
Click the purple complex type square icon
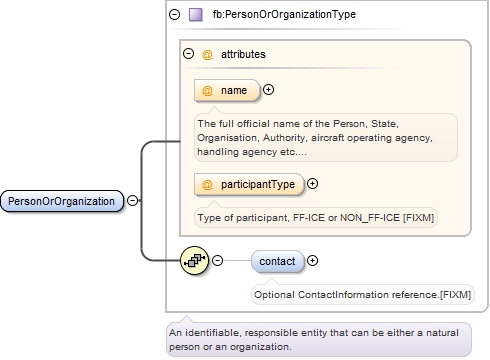pyautogui.click(x=196, y=15)
